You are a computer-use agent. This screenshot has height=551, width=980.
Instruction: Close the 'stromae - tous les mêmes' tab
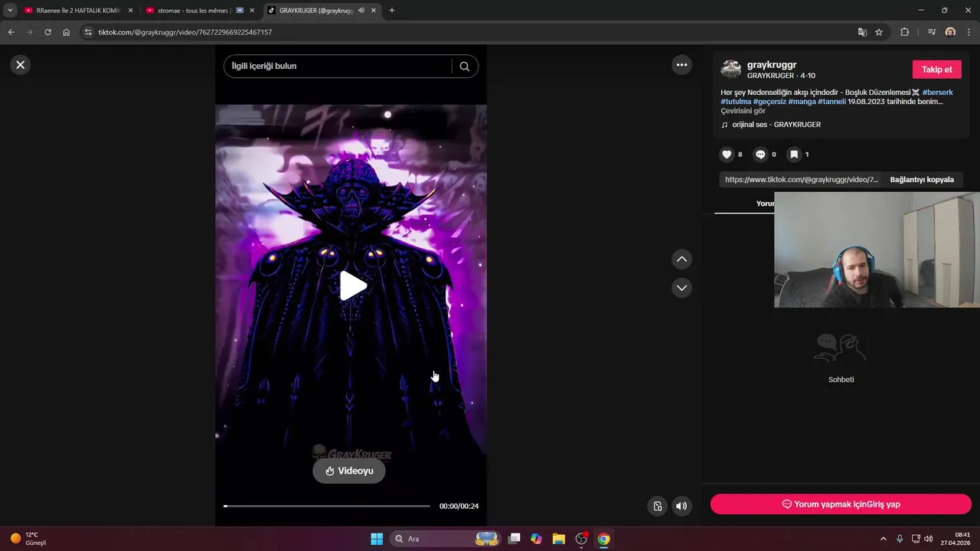252,11
